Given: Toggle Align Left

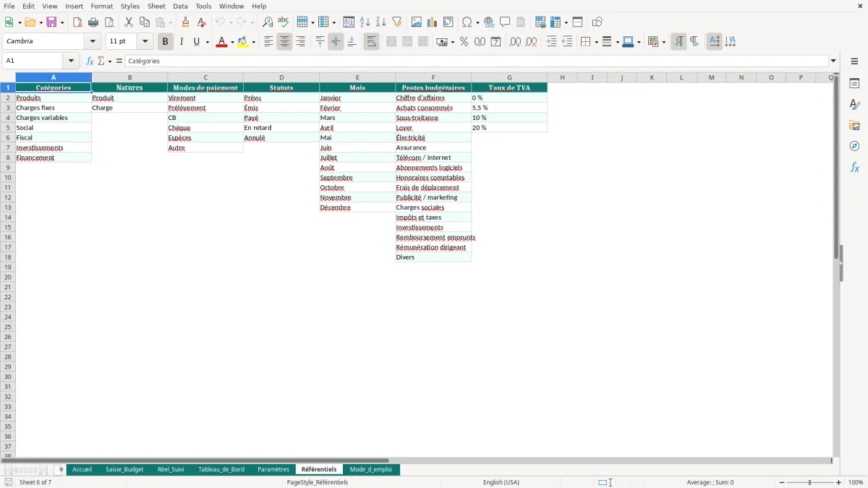Looking at the screenshot, I should 268,42.
